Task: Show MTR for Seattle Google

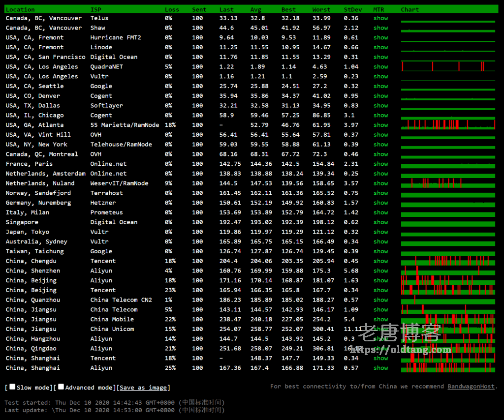Action: (x=380, y=86)
